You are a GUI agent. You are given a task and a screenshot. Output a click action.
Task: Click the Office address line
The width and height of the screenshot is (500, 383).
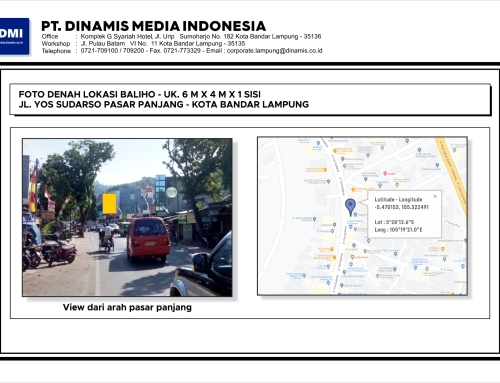point(181,36)
